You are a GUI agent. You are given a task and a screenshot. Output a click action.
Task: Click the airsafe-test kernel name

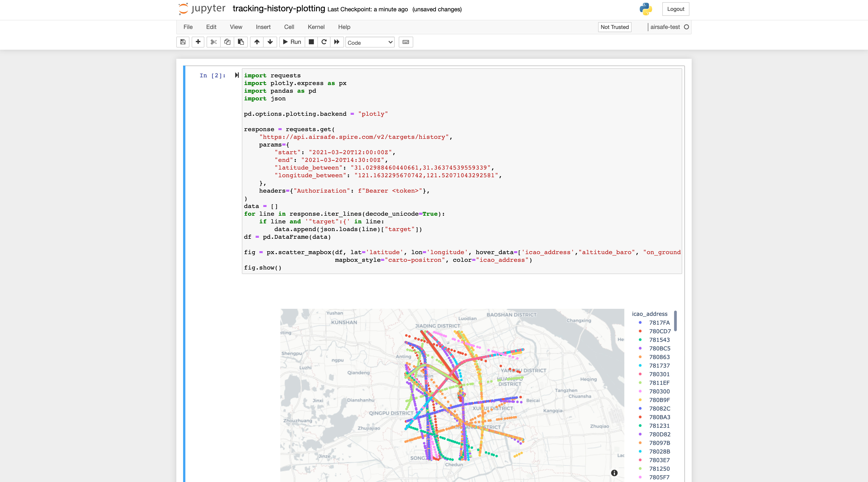pos(665,27)
